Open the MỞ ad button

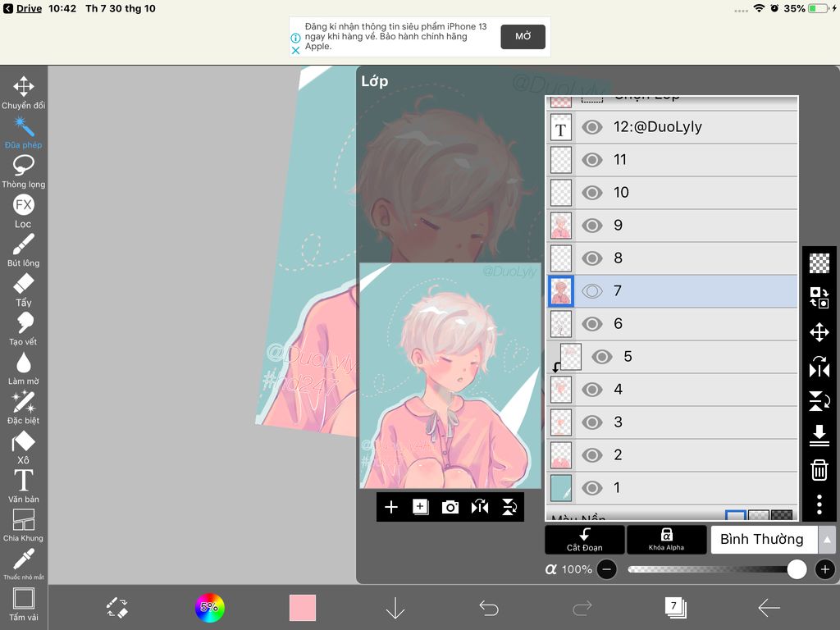click(x=523, y=36)
